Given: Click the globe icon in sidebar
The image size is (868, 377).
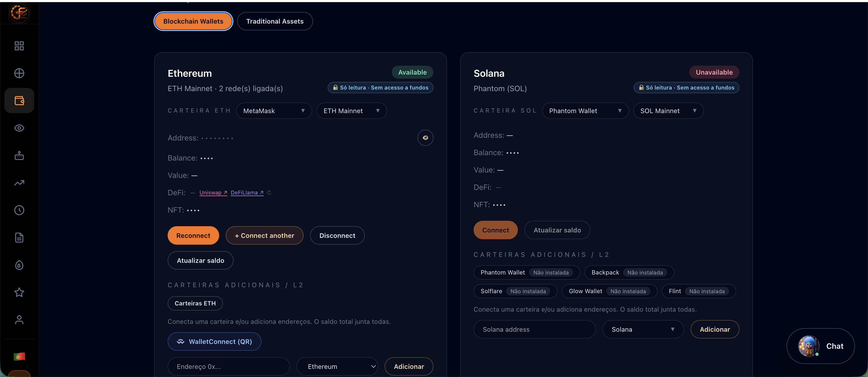Looking at the screenshot, I should [x=19, y=73].
